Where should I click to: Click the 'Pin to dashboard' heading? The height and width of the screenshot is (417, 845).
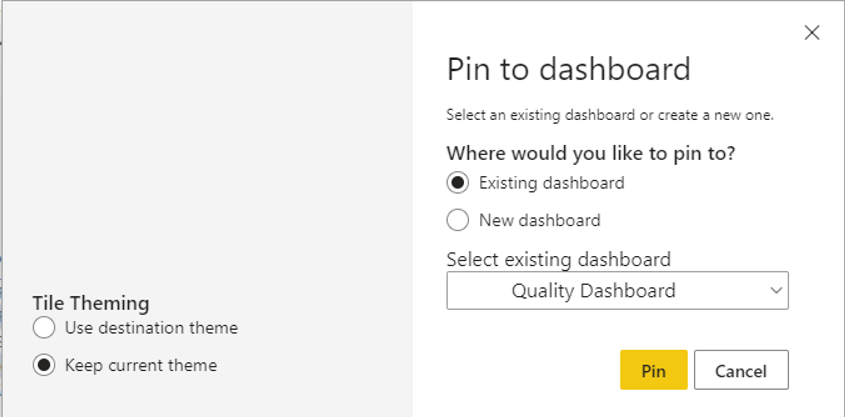[x=569, y=69]
